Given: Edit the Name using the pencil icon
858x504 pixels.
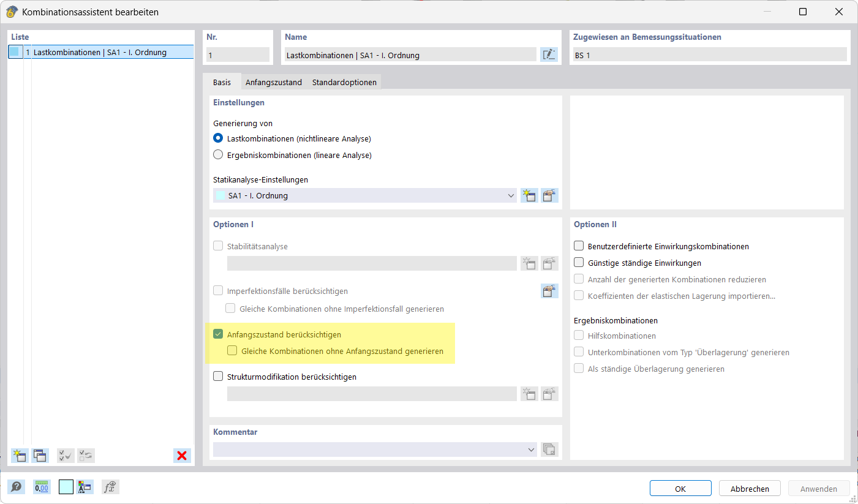Looking at the screenshot, I should (x=549, y=55).
